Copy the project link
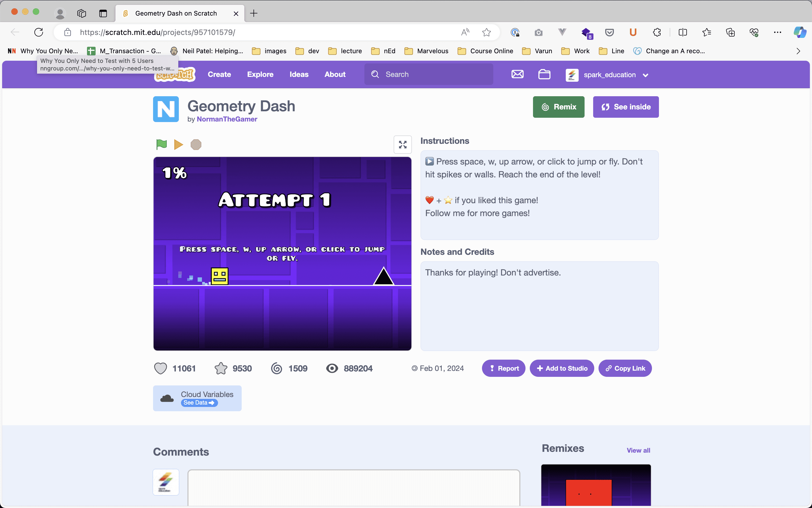Viewport: 812px width, 508px height. (625, 368)
